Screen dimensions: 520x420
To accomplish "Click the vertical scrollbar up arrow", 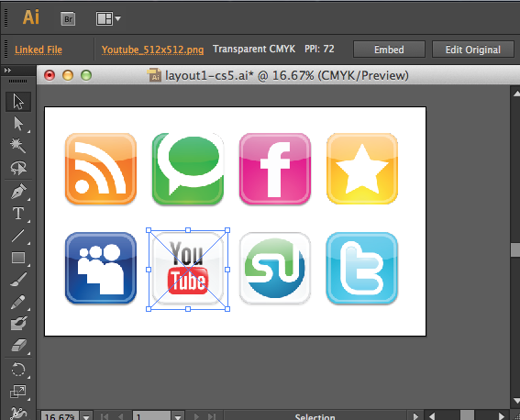I will tap(516, 94).
